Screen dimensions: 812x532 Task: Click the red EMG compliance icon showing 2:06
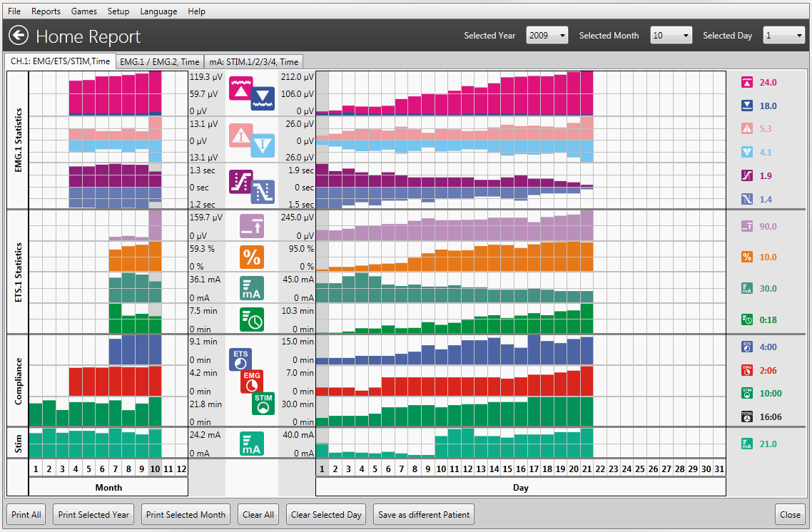748,370
